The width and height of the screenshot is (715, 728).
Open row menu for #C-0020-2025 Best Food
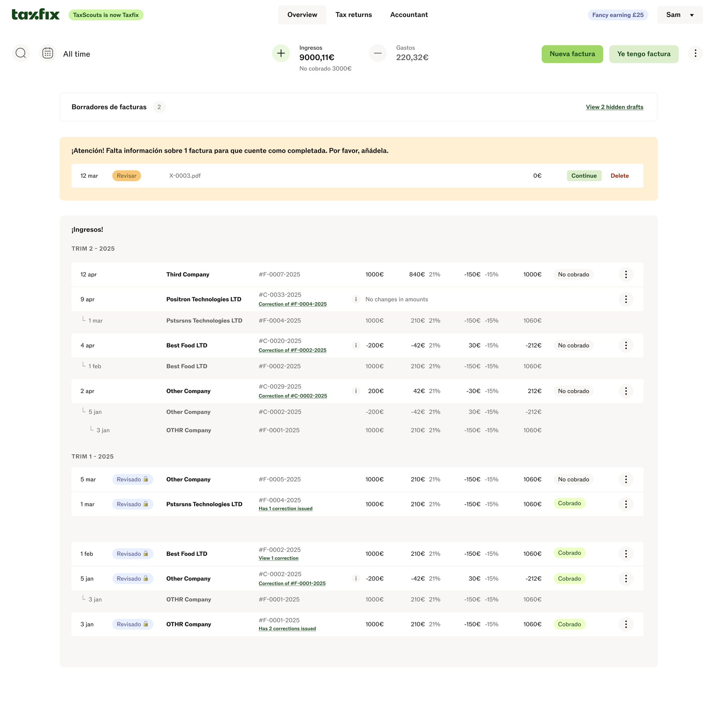tap(626, 345)
